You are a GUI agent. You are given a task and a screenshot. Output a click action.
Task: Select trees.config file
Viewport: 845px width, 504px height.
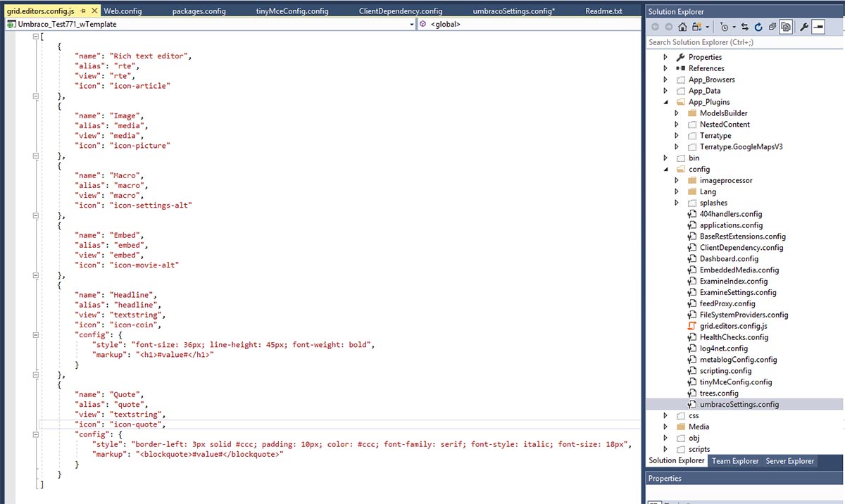pos(719,393)
